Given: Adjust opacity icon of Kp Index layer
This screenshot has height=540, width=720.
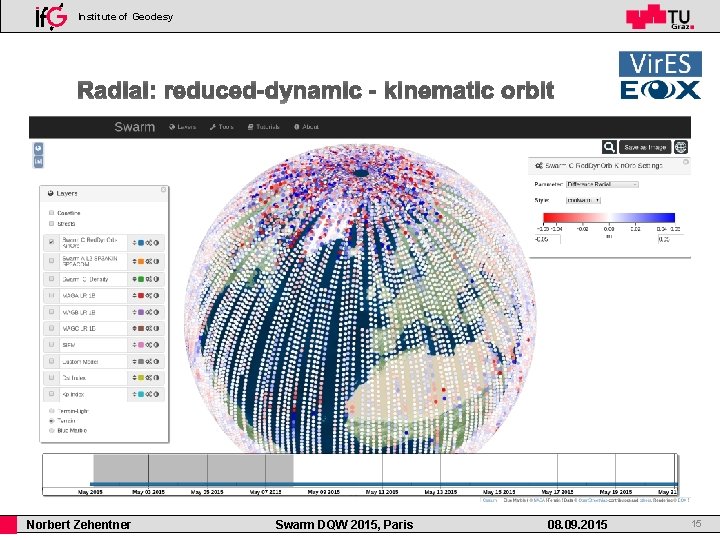Looking at the screenshot, I should click(157, 394).
